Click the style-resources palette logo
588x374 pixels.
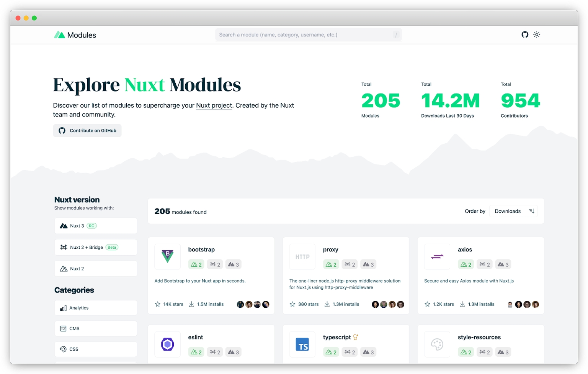437,344
